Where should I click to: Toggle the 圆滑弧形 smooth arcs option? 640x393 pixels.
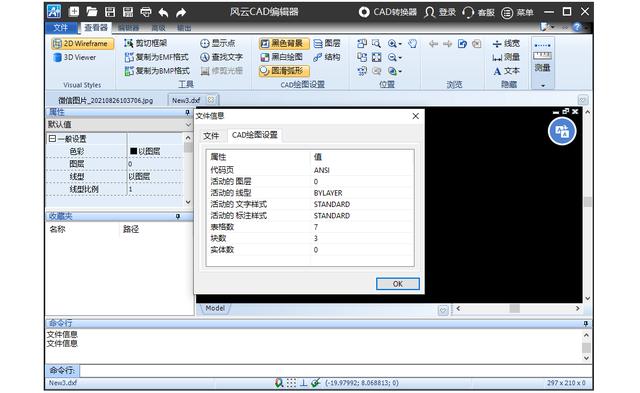[x=284, y=71]
